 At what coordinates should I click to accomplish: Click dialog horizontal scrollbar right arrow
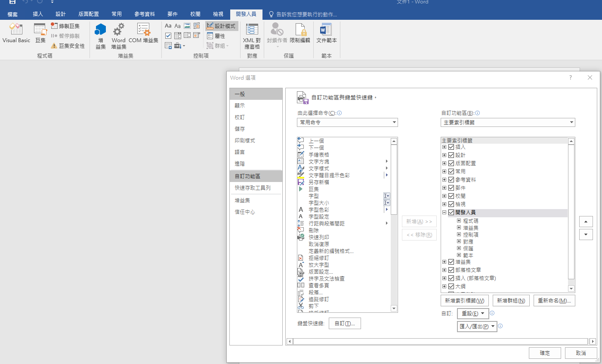(594, 341)
